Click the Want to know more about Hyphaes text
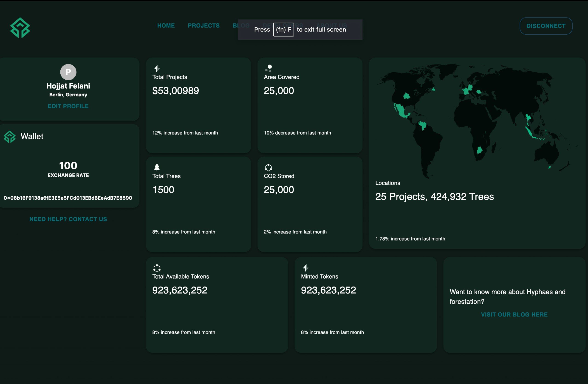Screen dimensions: 588x384 click(x=507, y=297)
